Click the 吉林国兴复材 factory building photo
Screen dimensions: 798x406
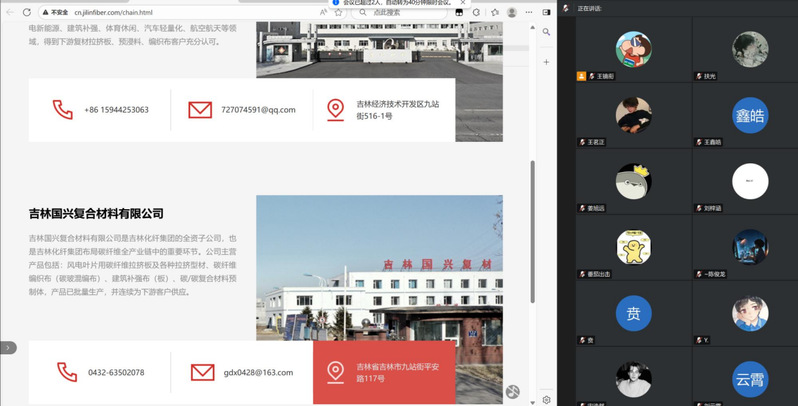coord(379,265)
